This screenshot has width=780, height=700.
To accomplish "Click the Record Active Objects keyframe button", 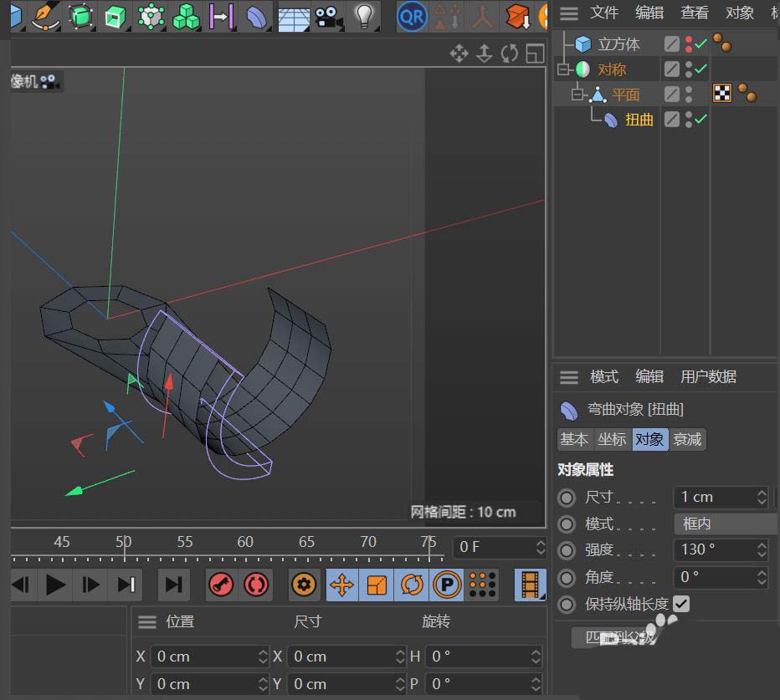I will pos(221,585).
